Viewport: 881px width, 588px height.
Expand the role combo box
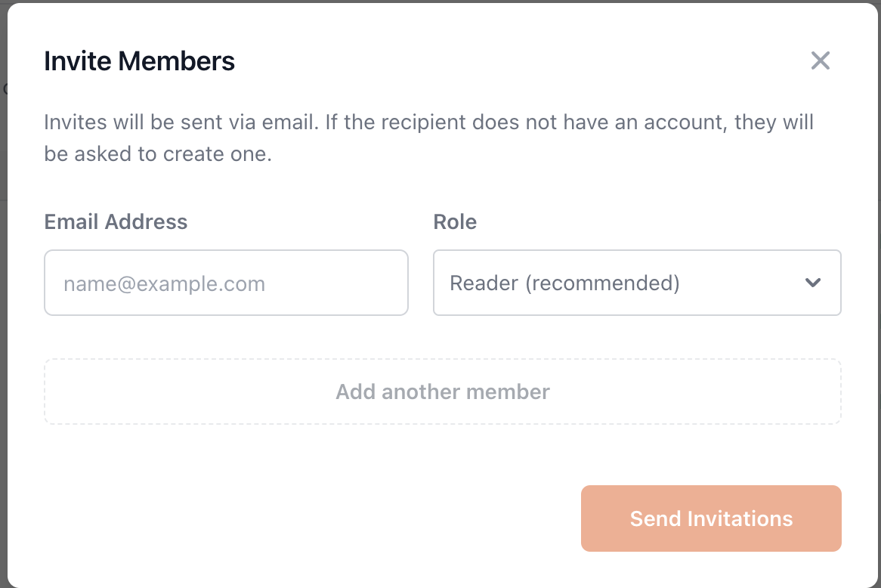pos(636,283)
